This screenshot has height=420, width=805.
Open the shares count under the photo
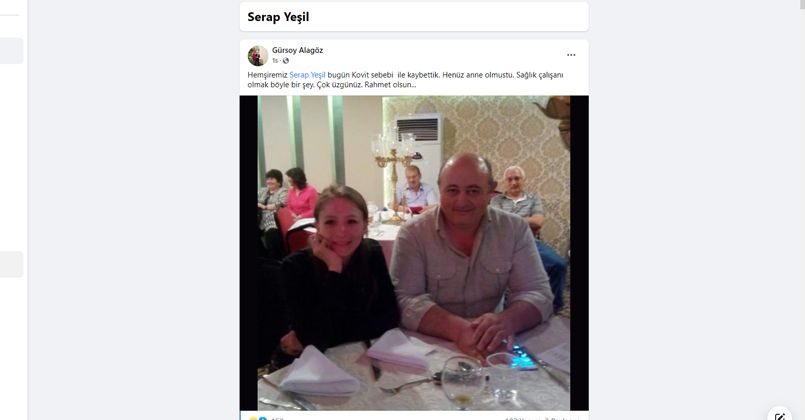[x=562, y=418]
